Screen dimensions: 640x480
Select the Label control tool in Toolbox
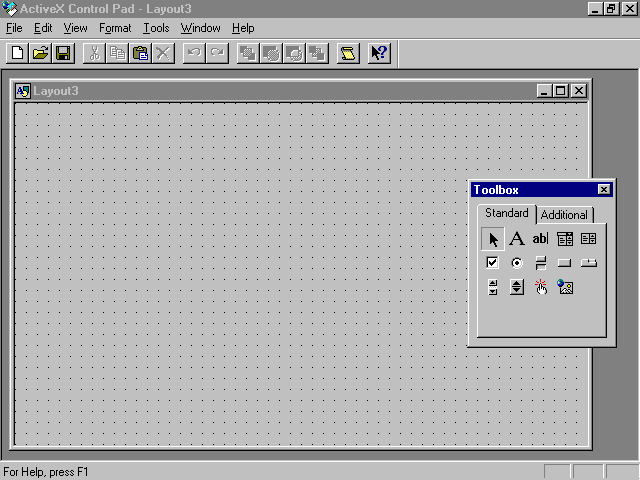click(x=516, y=239)
